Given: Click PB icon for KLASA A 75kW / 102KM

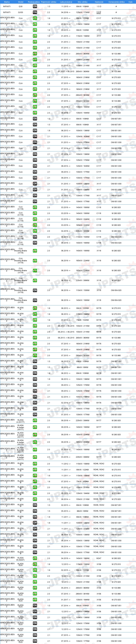Looking at the screenshot, I should pos(35,320).
